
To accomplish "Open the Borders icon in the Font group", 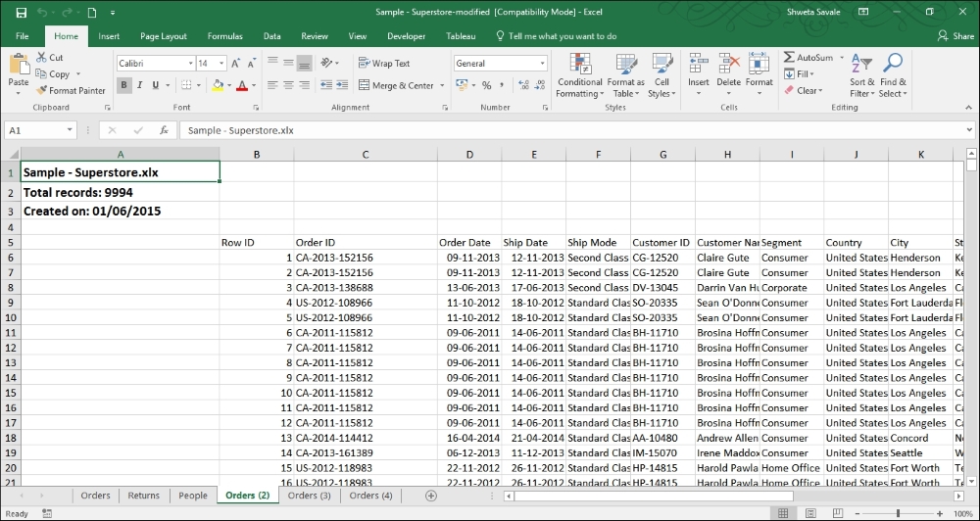I will 185,85.
